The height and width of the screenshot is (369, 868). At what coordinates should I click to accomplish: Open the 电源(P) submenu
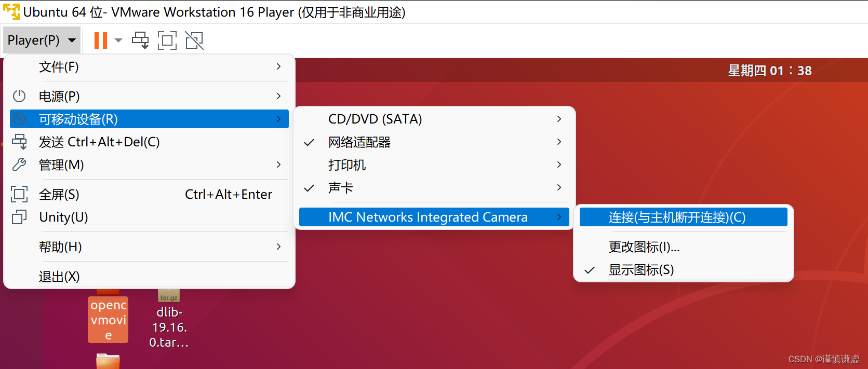149,96
